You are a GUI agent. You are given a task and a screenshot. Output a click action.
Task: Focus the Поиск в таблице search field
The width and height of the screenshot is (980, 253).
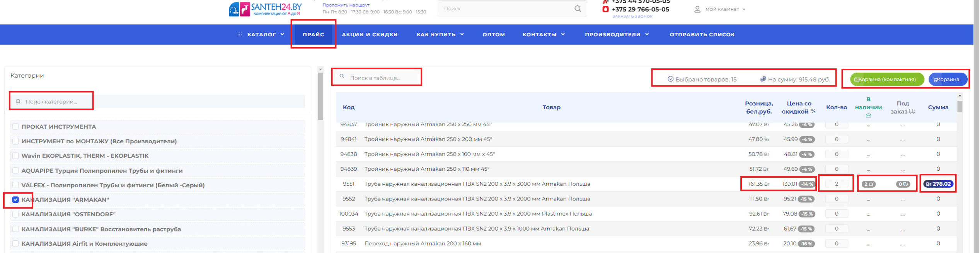coord(377,78)
